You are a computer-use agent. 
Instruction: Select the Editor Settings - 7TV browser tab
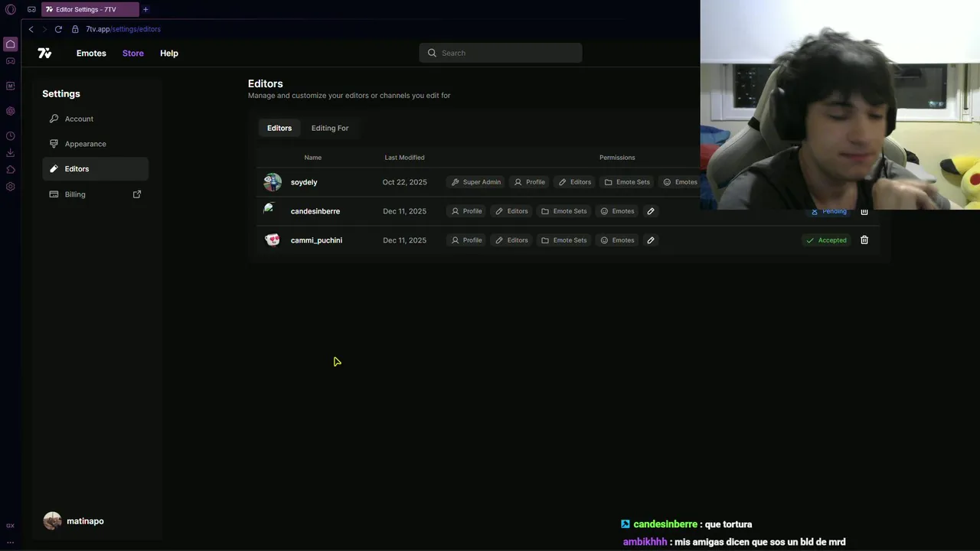pyautogui.click(x=90, y=10)
